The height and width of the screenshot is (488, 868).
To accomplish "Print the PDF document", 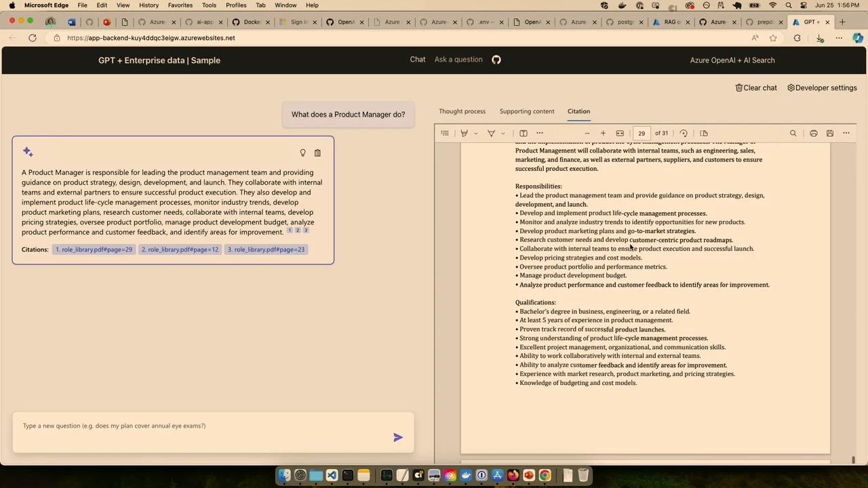I will click(x=814, y=134).
